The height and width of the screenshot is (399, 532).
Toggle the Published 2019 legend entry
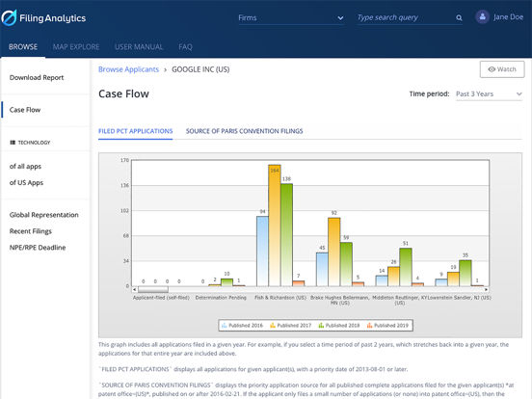(387, 326)
